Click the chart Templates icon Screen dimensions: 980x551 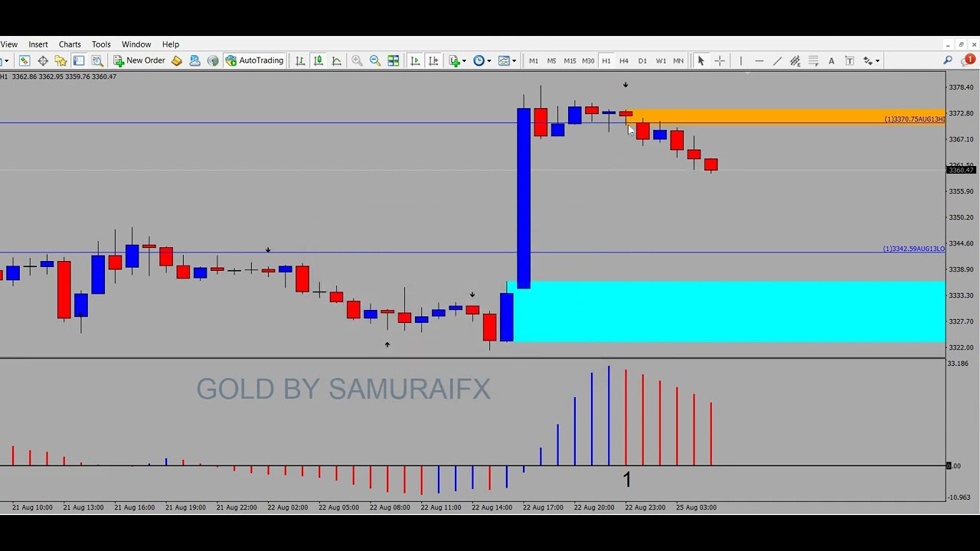504,60
